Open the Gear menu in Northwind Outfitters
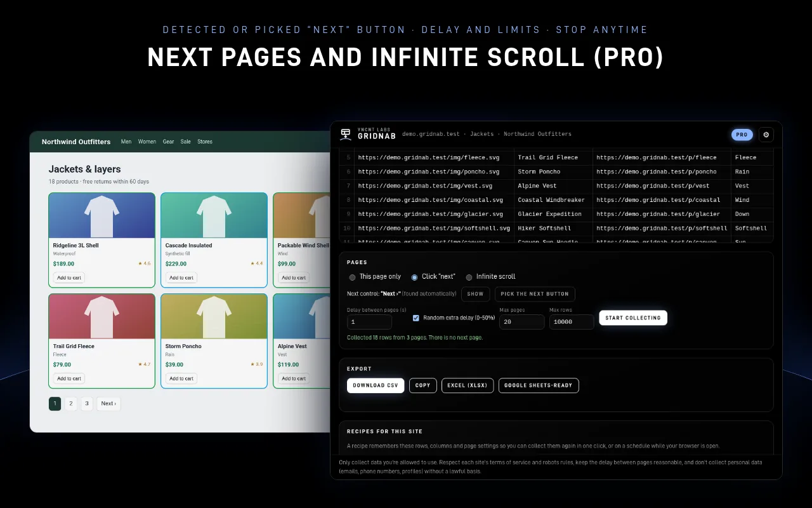Viewport: 812px width, 508px height. (x=168, y=142)
